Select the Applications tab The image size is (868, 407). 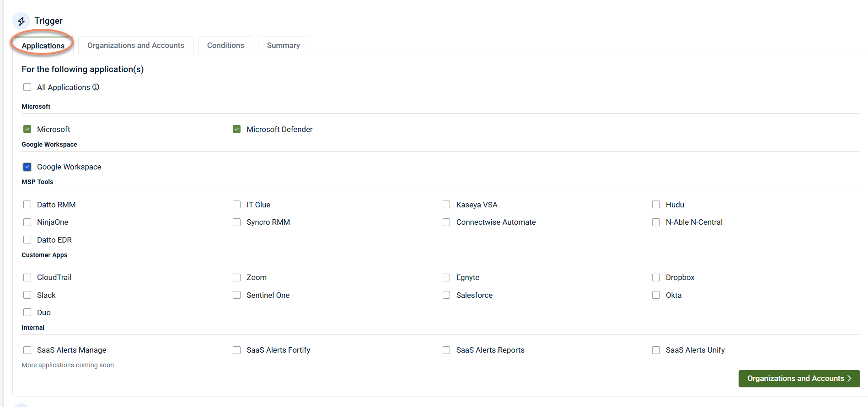(x=43, y=46)
